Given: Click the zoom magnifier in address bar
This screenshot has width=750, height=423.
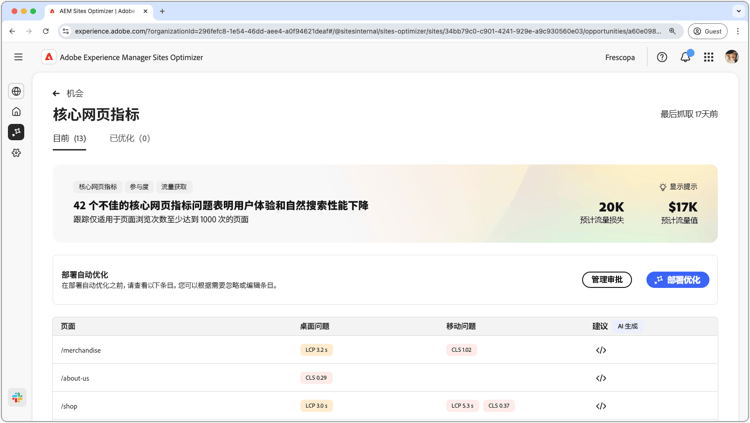Looking at the screenshot, I should pos(672,31).
